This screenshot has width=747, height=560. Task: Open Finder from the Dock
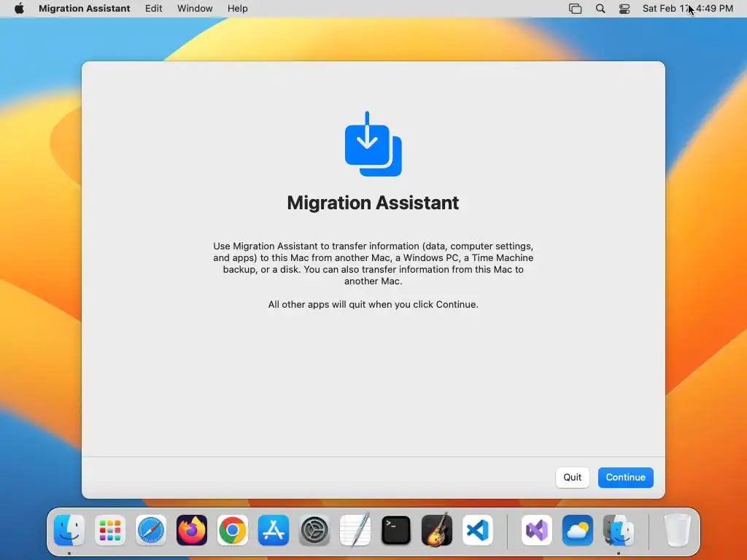[x=69, y=530]
